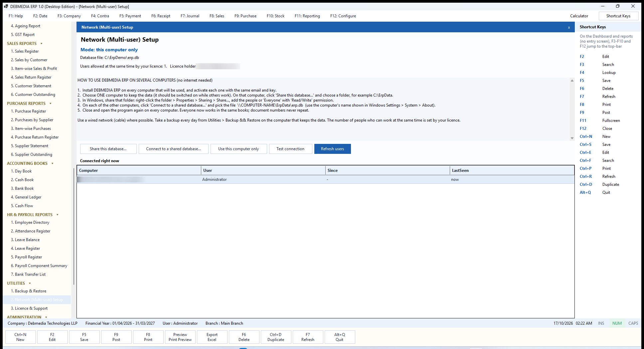Screen dimensions: 644x349
Task: Sort by the LastSeen column header
Action: click(x=512, y=170)
